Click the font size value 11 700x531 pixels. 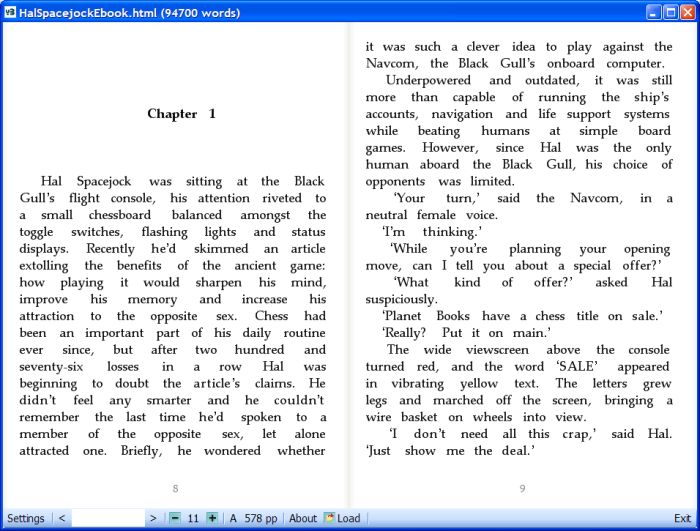[193, 518]
